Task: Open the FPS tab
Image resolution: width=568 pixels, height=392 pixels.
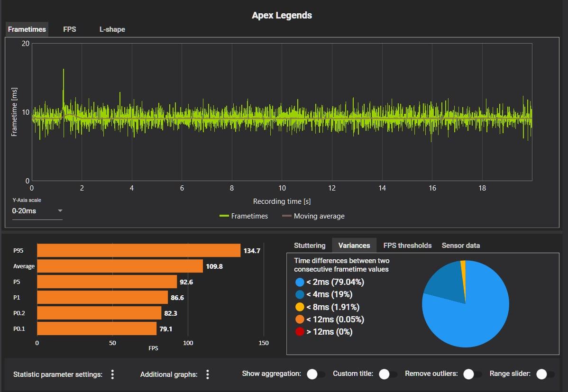Action: [70, 29]
